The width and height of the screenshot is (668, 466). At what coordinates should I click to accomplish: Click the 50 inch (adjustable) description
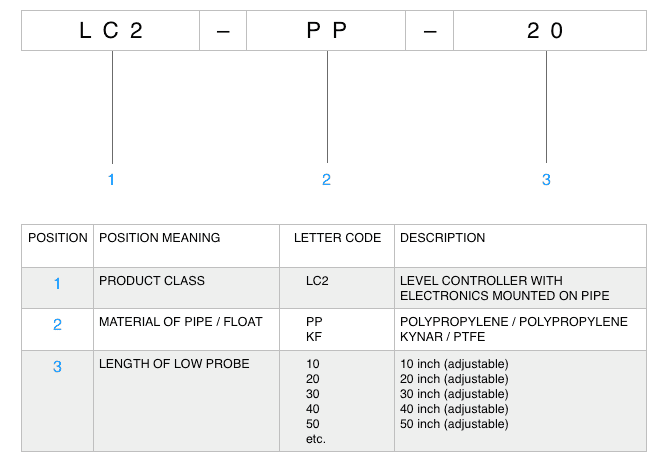pos(454,424)
